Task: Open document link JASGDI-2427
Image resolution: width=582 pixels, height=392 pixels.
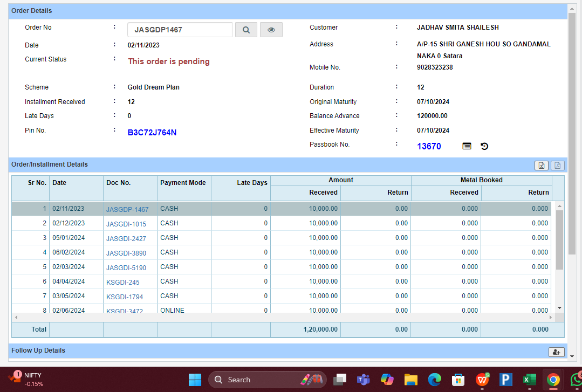Action: click(x=126, y=238)
